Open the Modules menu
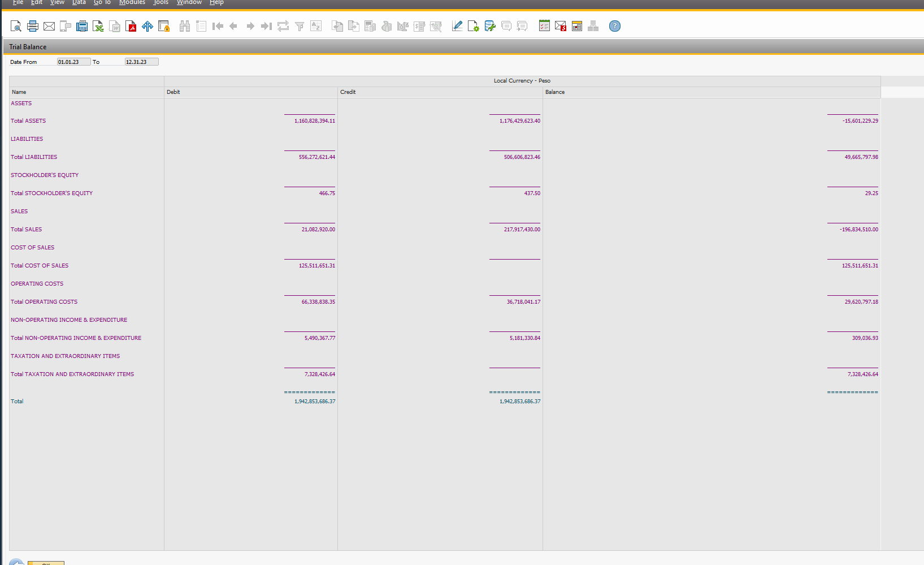Screen dimensions: 924x565 (132, 2)
